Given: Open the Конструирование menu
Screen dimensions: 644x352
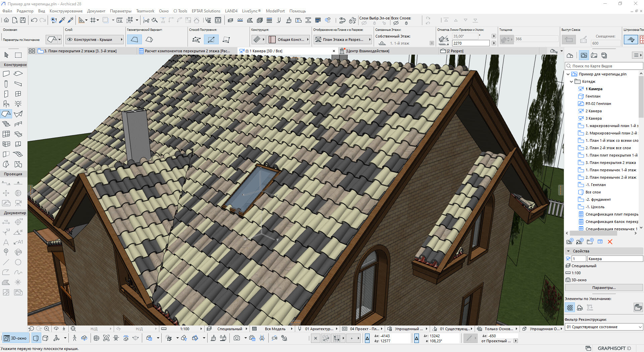Looking at the screenshot, I should coord(66,11).
